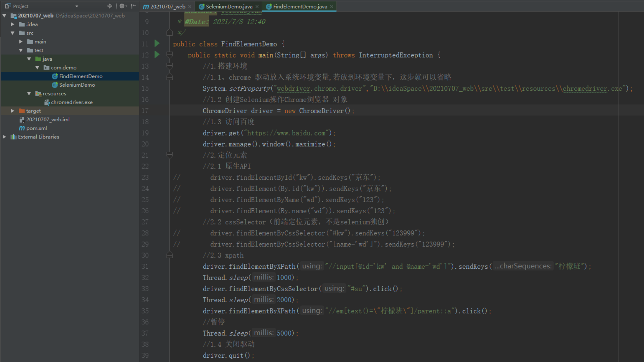Toggle the code fold marker at the main method
Image resolution: width=644 pixels, height=362 pixels.
(x=170, y=55)
